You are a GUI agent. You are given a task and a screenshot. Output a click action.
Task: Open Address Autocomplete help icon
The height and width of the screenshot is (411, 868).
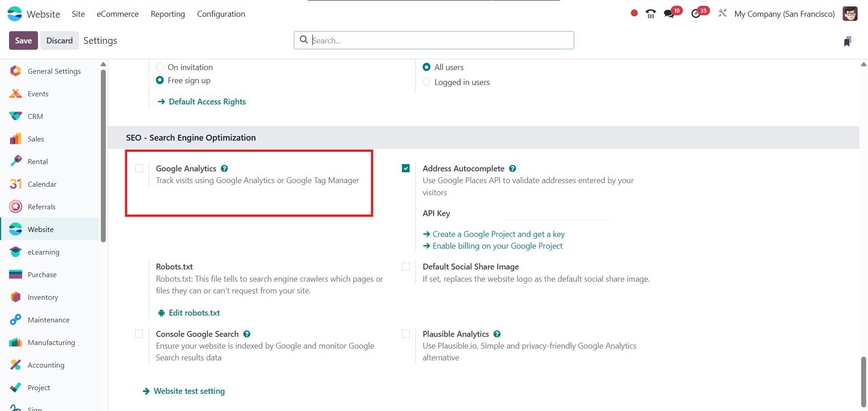click(512, 169)
